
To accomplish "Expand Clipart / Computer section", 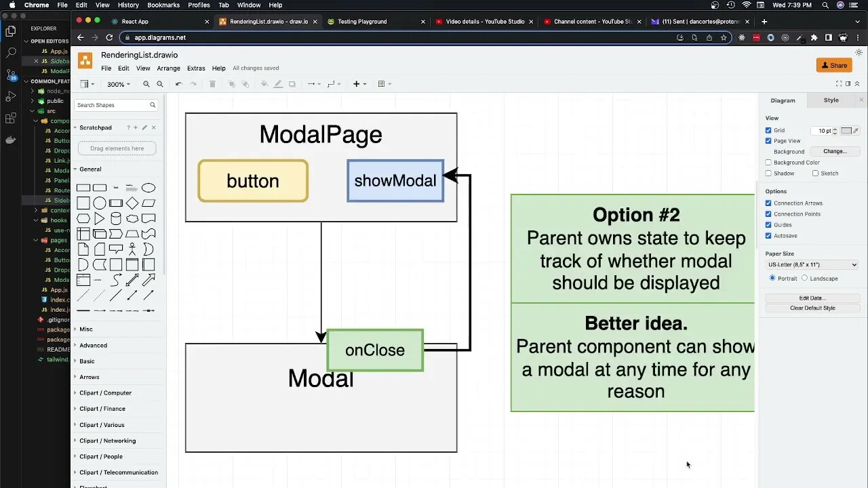I will click(105, 393).
